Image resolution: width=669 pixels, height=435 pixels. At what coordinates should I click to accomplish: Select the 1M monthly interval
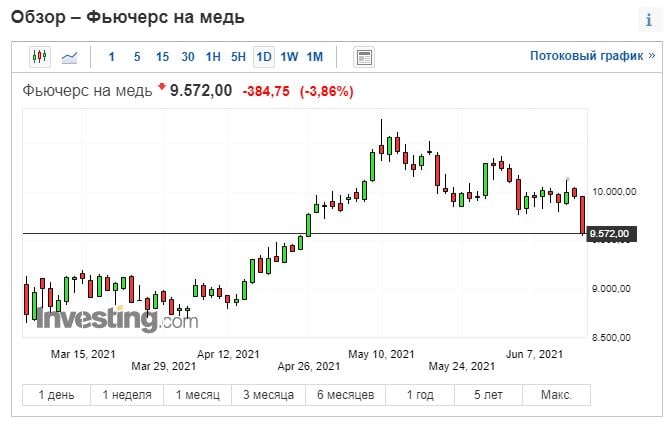(x=314, y=57)
